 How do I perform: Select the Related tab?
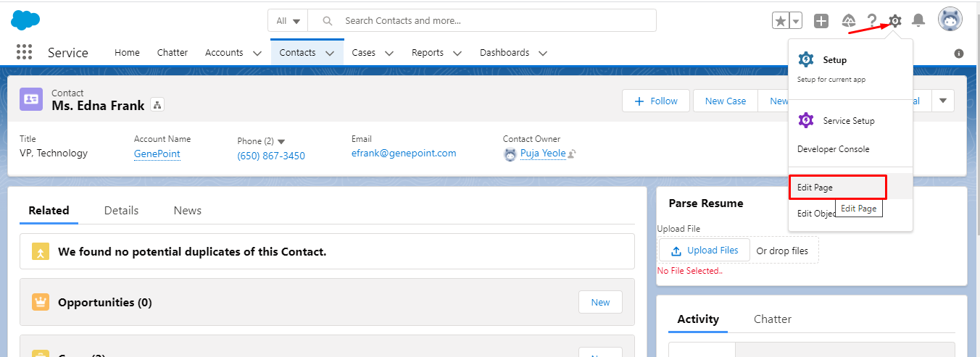49,210
